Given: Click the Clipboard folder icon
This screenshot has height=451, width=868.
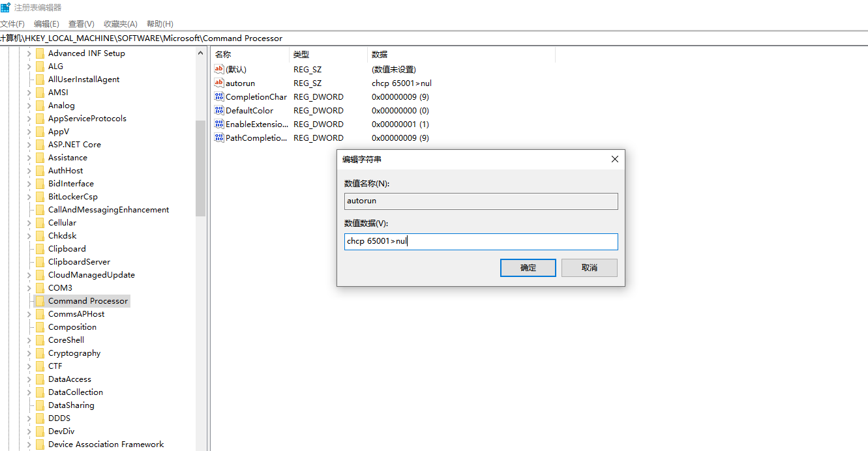Looking at the screenshot, I should pyautogui.click(x=40, y=248).
